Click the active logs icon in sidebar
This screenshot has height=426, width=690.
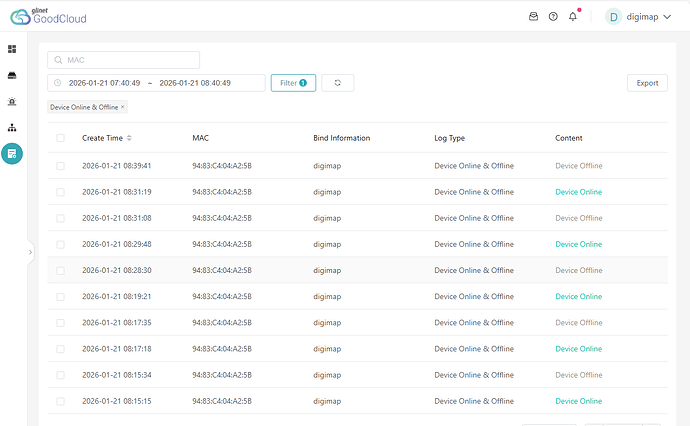[12, 154]
